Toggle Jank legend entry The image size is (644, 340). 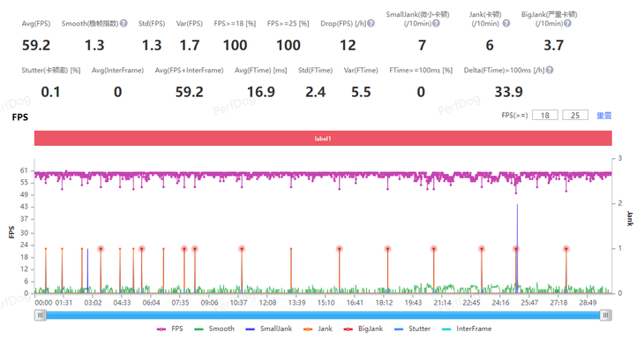point(318,329)
